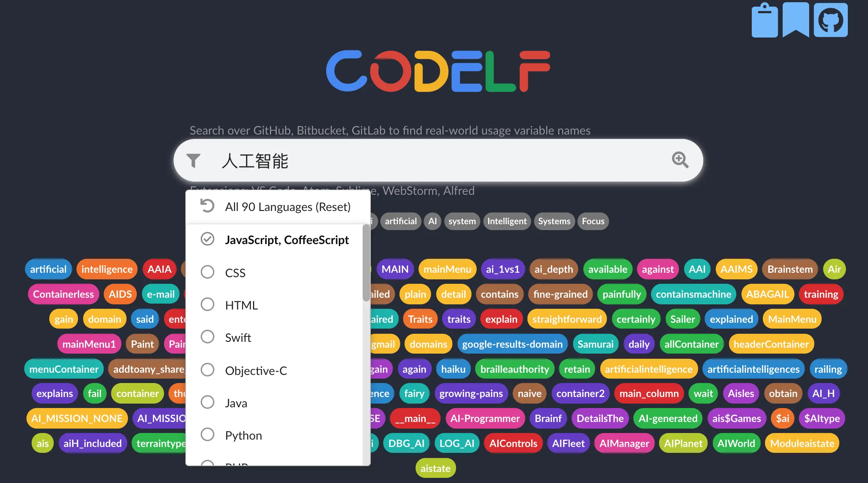Click All 90 Languages (Reset) entry
This screenshot has width=868, height=483.
(x=288, y=207)
